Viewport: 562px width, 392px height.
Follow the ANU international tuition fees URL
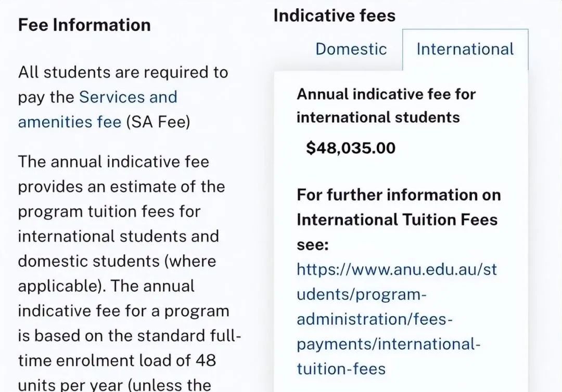396,319
